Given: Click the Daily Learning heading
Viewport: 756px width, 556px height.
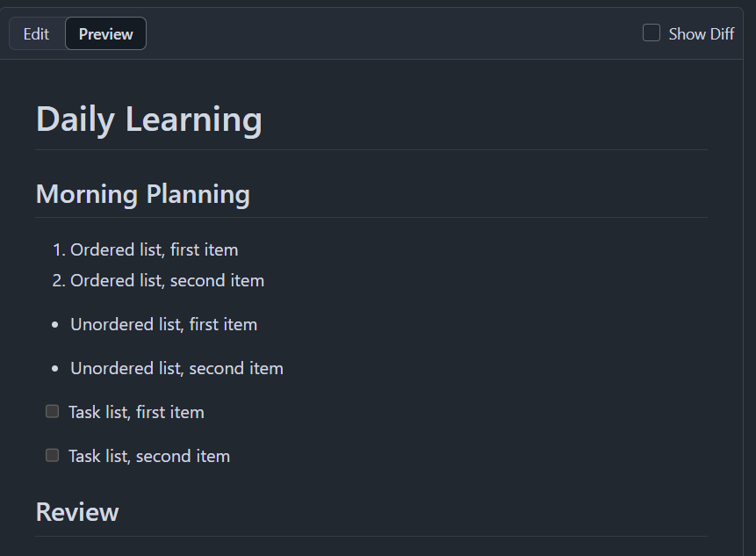Looking at the screenshot, I should pos(149,119).
